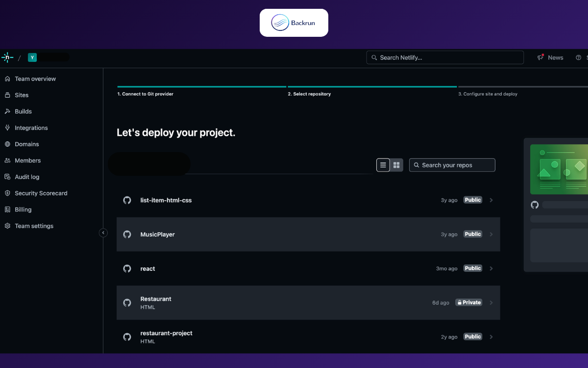588x368 pixels.
Task: Open Audit log in sidebar
Action: pyautogui.click(x=27, y=177)
